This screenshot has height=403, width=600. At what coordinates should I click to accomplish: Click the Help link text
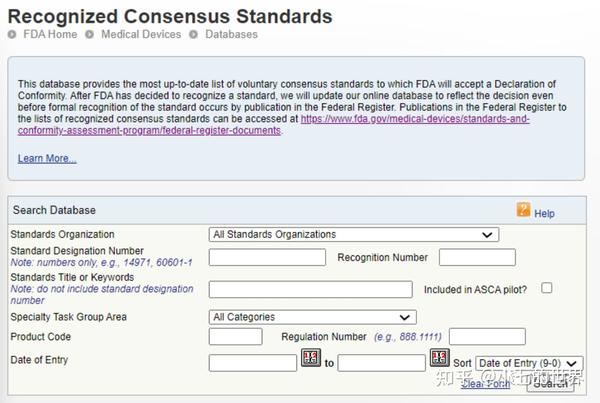[544, 213]
